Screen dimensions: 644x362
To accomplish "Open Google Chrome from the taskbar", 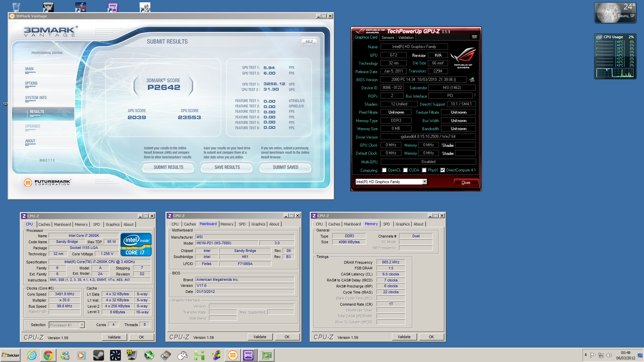I will pos(48,355).
